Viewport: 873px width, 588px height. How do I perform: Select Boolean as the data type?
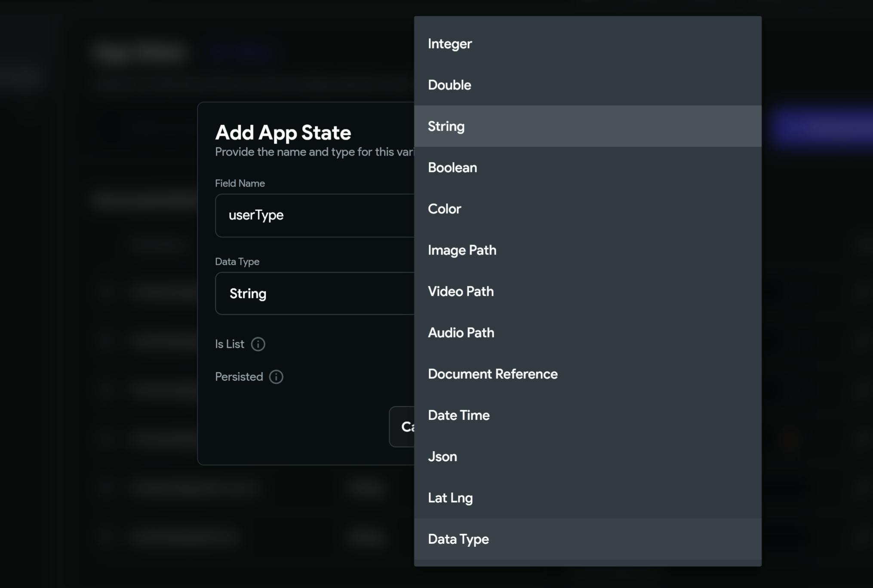point(452,168)
